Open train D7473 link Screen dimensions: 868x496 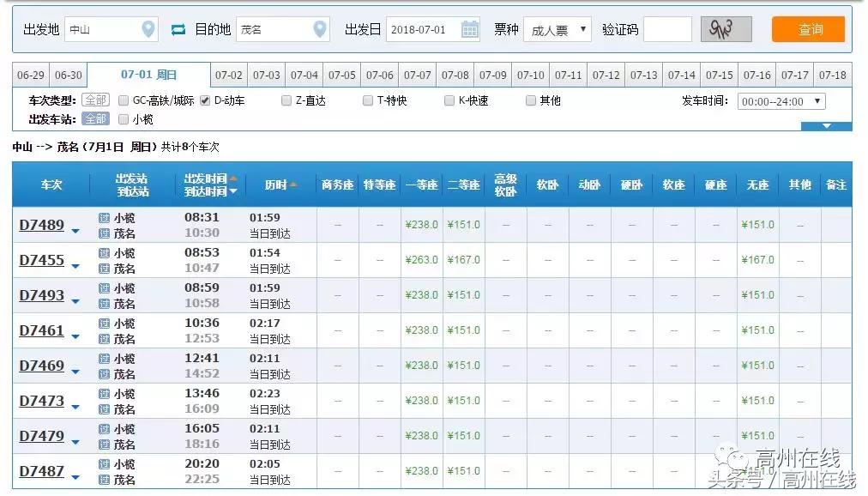(x=41, y=401)
